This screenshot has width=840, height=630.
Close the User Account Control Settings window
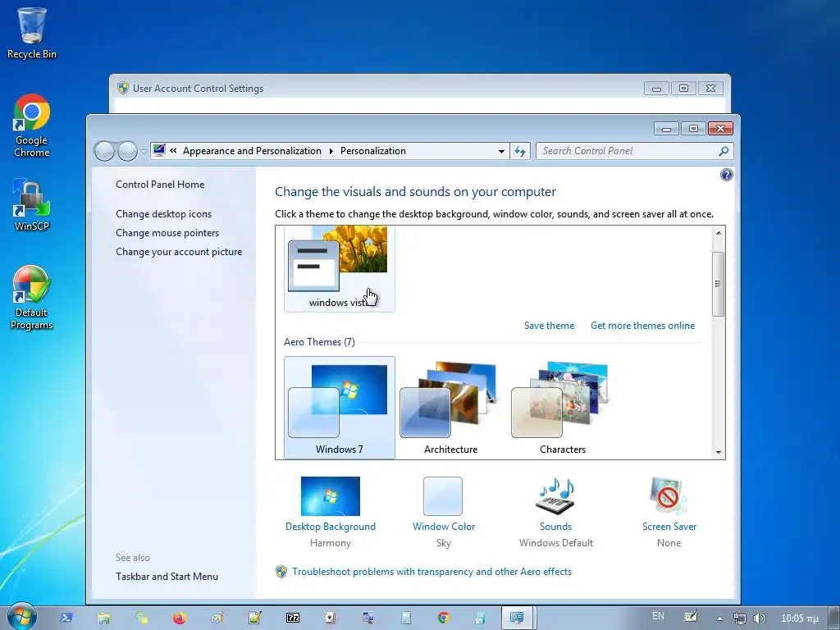tap(711, 89)
